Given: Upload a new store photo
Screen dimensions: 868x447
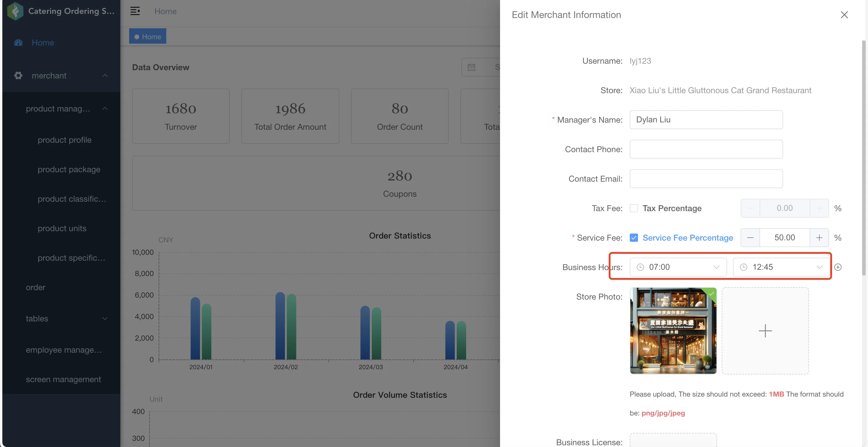Looking at the screenshot, I should [765, 331].
